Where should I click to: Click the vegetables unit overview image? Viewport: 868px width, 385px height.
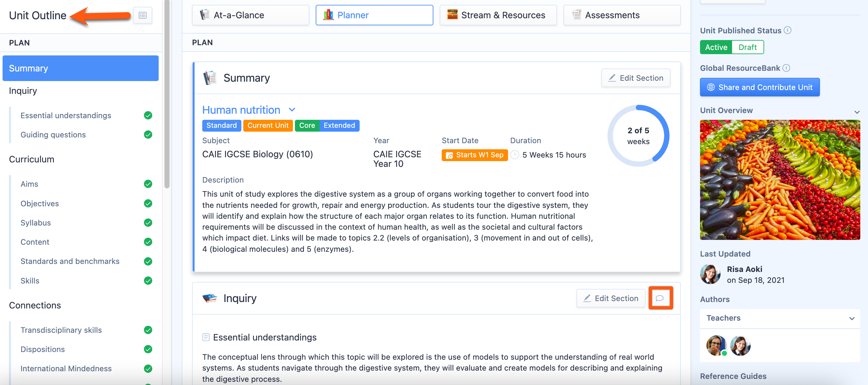coord(780,180)
